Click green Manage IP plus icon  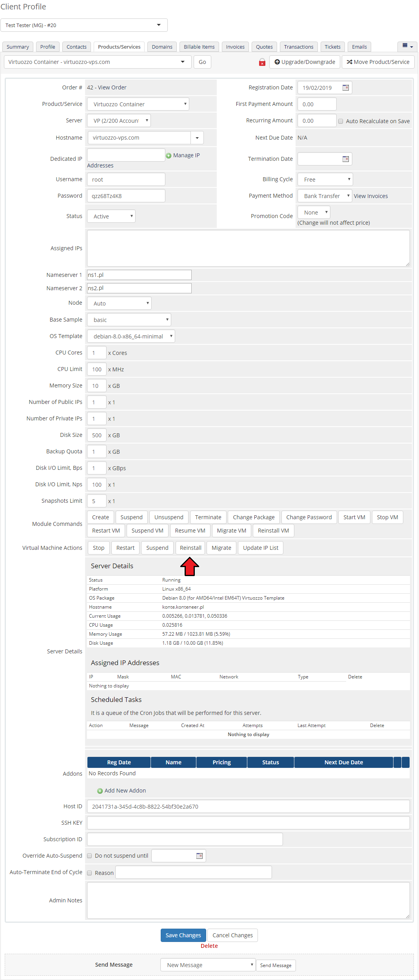[169, 156]
